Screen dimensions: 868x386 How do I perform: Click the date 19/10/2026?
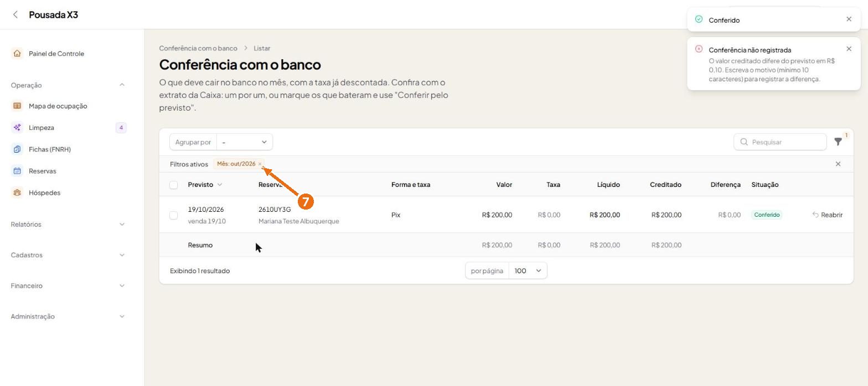[x=206, y=210]
